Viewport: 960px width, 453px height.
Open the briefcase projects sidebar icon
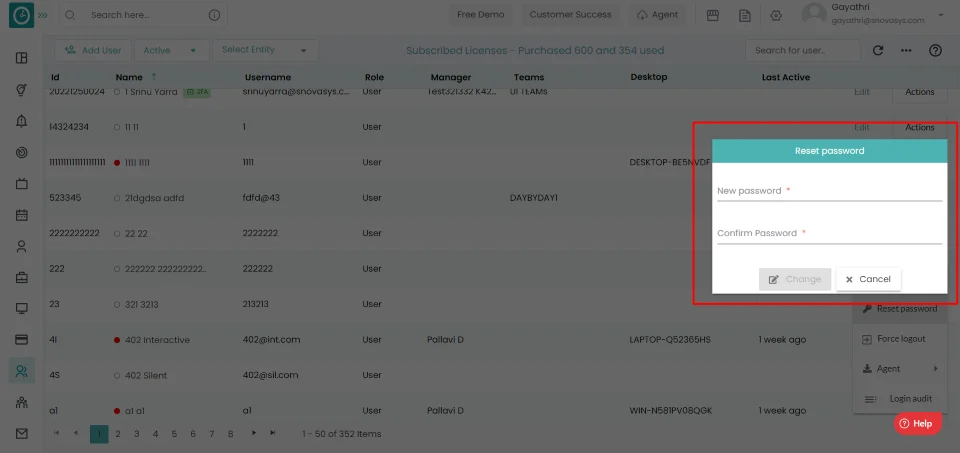(x=21, y=277)
